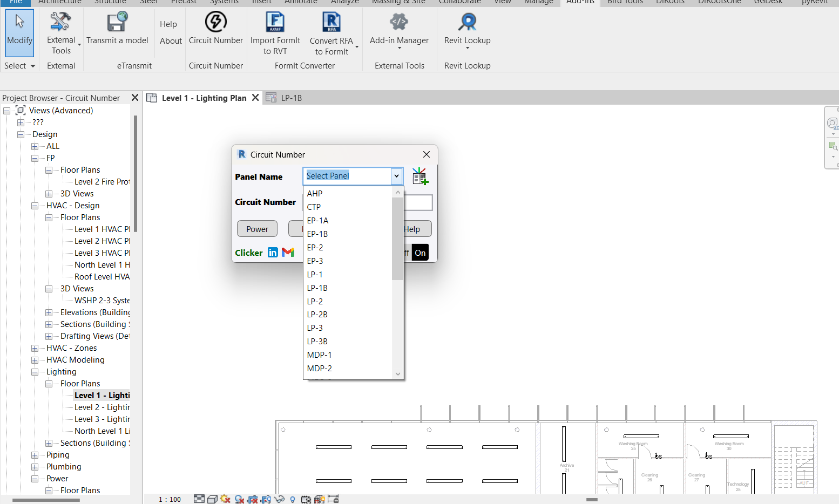Open the Select dropdown under Modify

pyautogui.click(x=19, y=66)
